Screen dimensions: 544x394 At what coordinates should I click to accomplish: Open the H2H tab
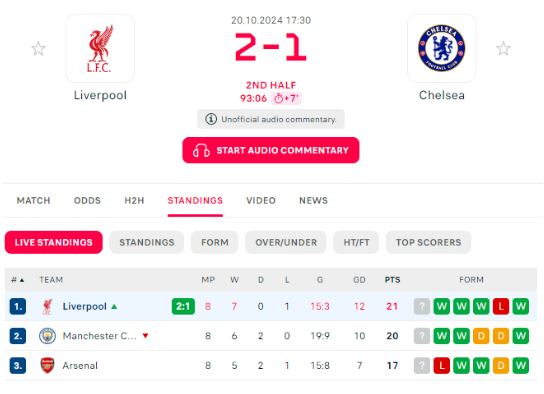click(x=134, y=200)
